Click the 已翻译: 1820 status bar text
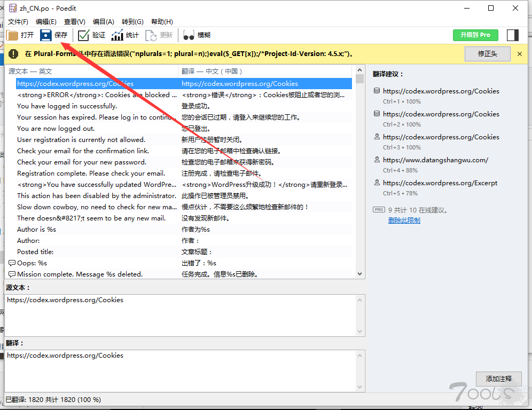The image size is (532, 410). click(x=53, y=400)
